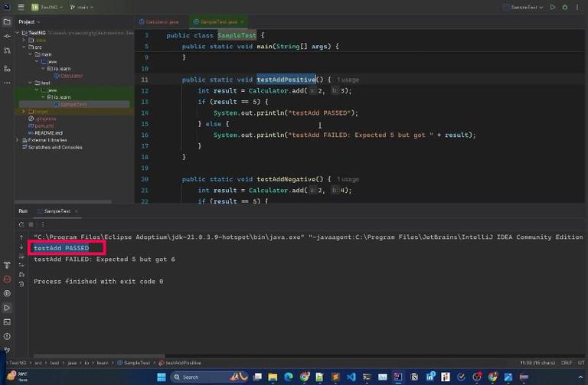
Task: Open the Build tool window icon
Action: pos(7,265)
